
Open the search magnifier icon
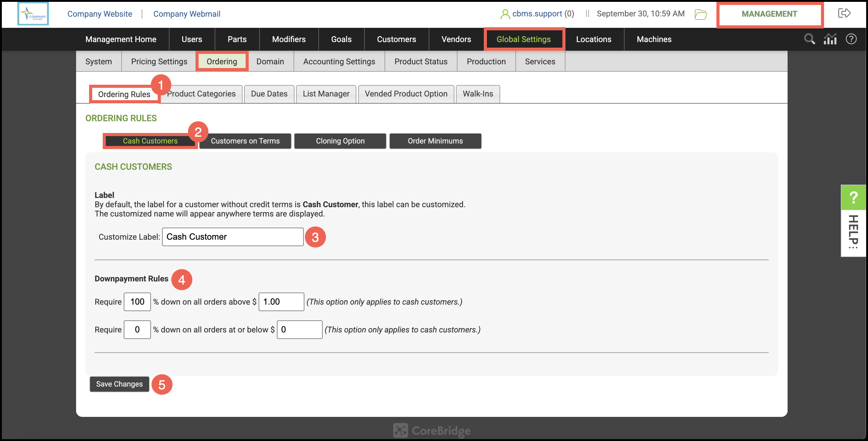coord(809,39)
